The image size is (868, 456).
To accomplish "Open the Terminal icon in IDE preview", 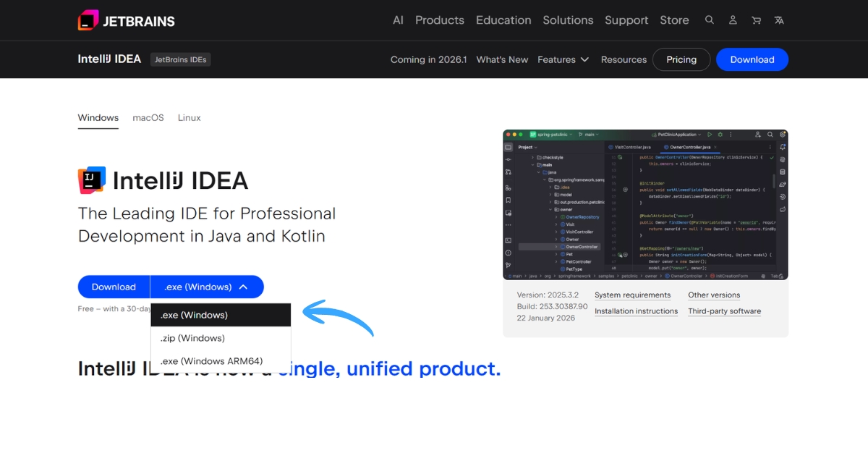I will (x=509, y=240).
